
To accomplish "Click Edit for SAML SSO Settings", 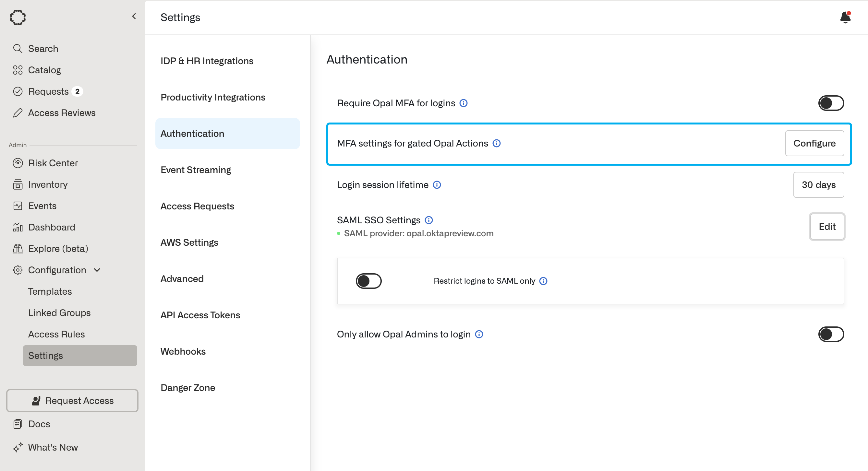I will pyautogui.click(x=826, y=227).
